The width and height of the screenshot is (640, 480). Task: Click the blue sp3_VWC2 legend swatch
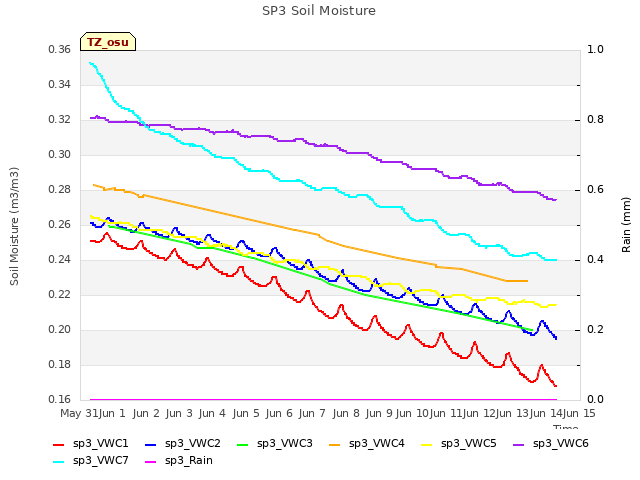(151, 445)
